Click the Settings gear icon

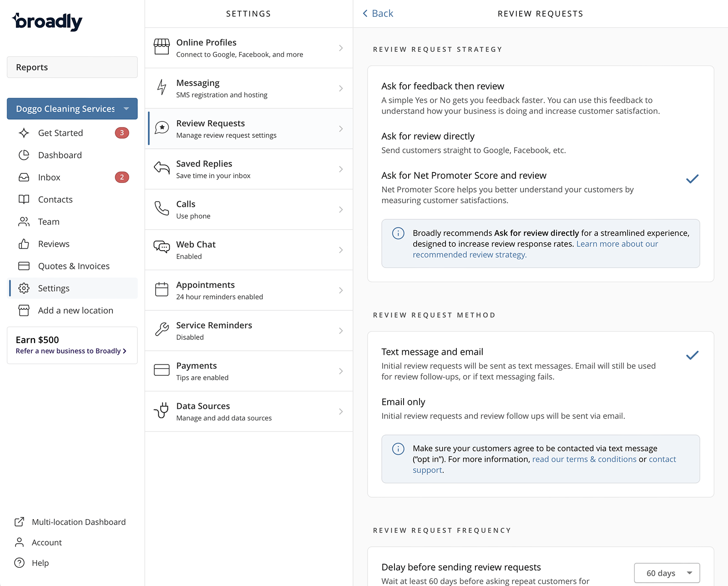pos(24,288)
